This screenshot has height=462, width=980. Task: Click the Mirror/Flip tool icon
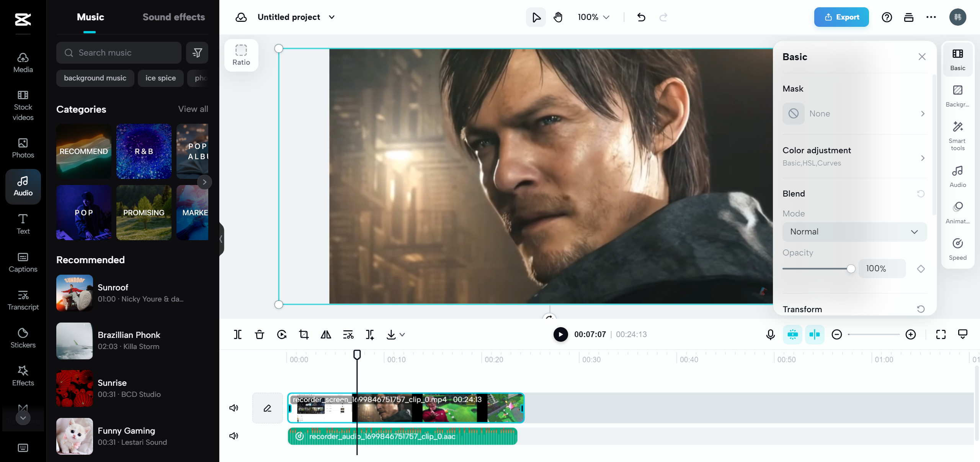(326, 334)
